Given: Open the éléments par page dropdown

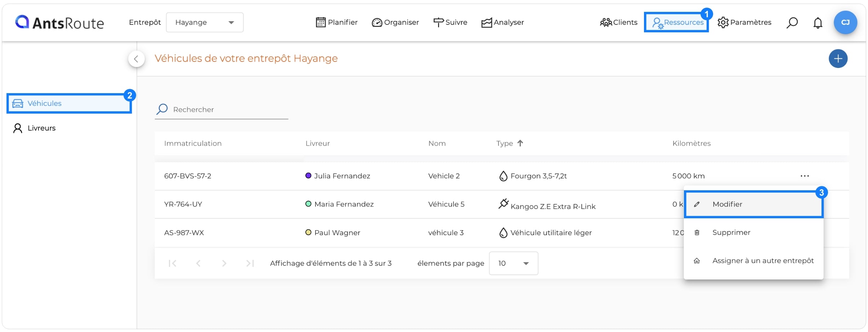Looking at the screenshot, I should coord(514,263).
